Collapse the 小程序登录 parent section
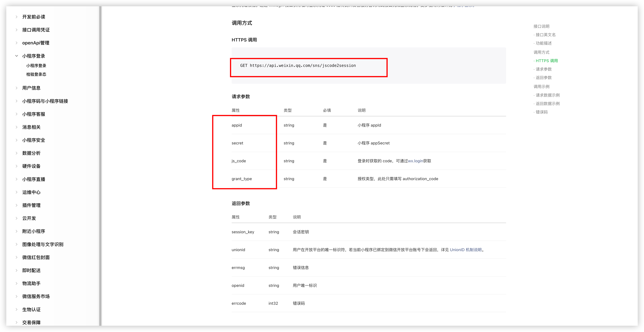 pos(16,56)
